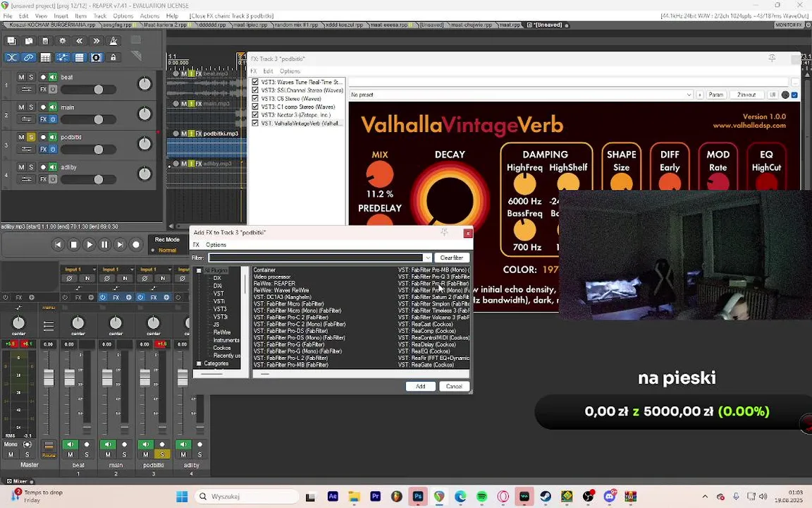
Task: Click the Param button in FX window
Action: (715, 95)
